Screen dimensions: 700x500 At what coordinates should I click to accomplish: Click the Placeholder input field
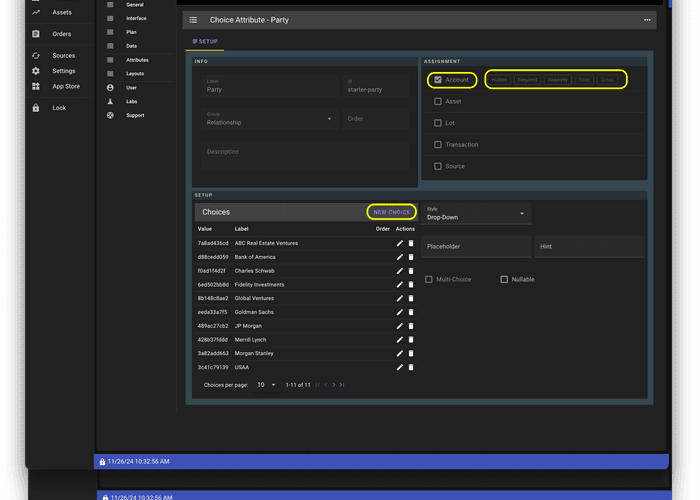475,246
